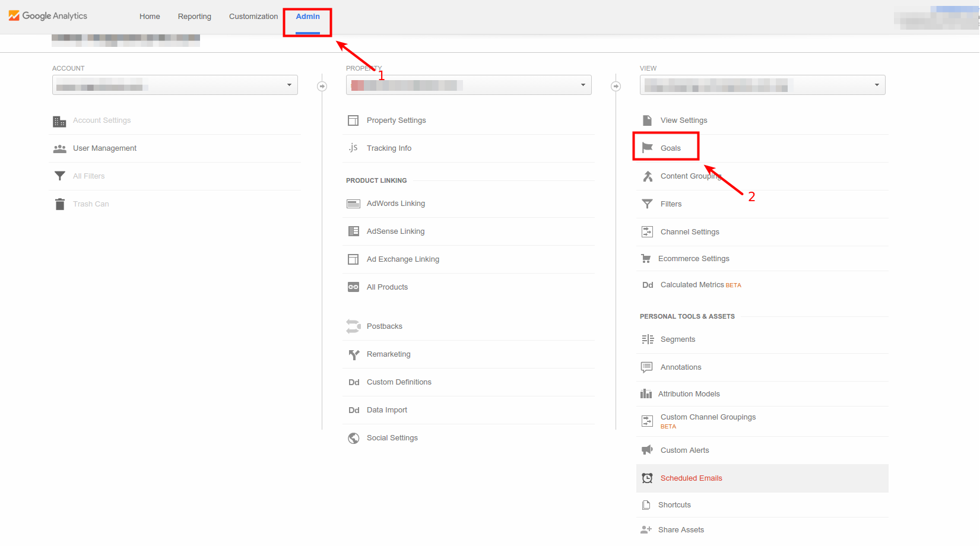Screen dimensions: 980x546
Task: Click the Goals flag icon
Action: (648, 148)
